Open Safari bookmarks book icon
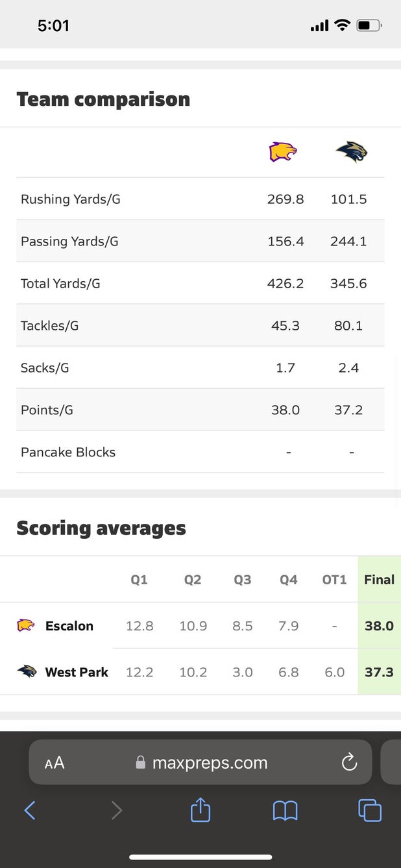The height and width of the screenshot is (868, 401). 285,810
